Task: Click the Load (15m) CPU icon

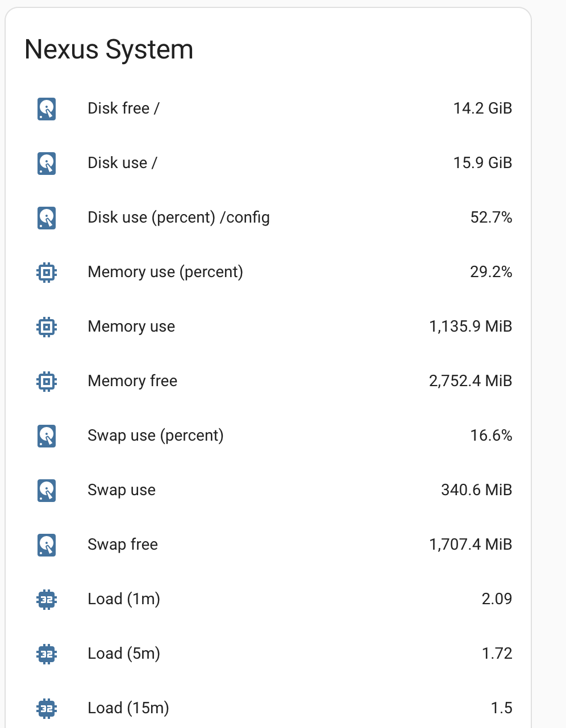Action: point(47,708)
